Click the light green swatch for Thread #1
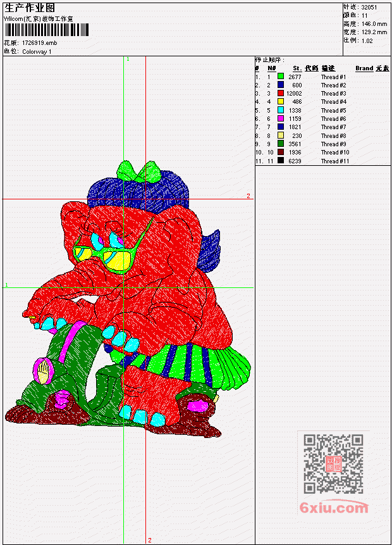Image resolution: width=392 pixels, height=545 pixels. coord(281,77)
